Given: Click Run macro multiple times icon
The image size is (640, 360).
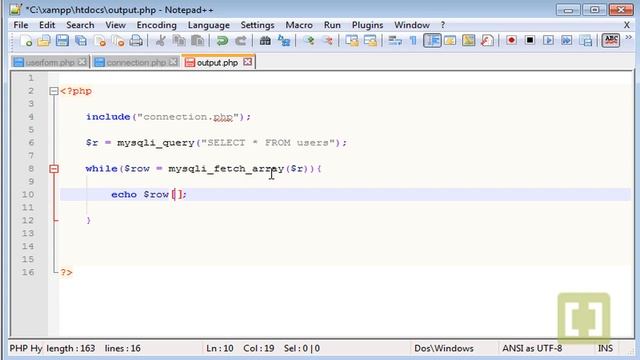Looking at the screenshot, I should [567, 40].
